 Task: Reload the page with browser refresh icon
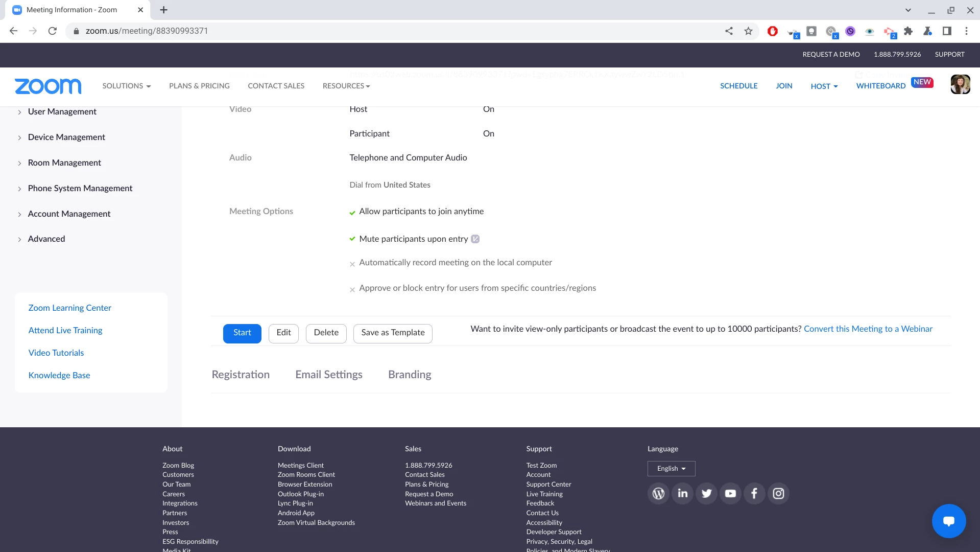point(52,31)
